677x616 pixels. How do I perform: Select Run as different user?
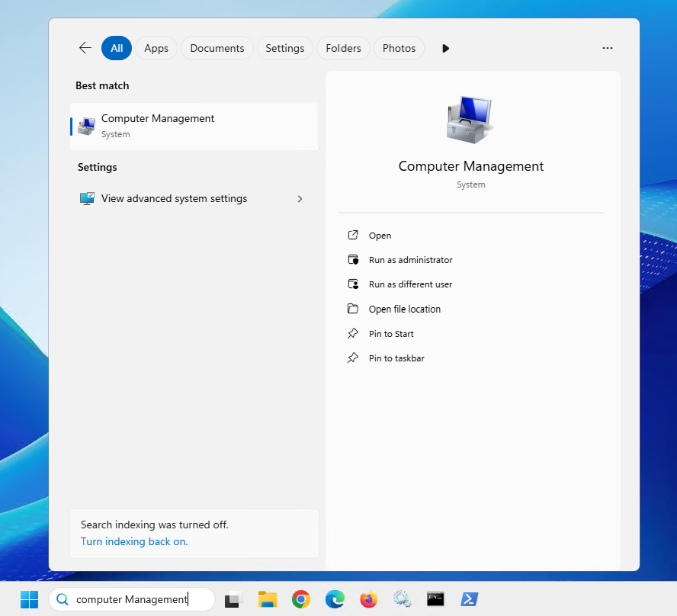410,284
